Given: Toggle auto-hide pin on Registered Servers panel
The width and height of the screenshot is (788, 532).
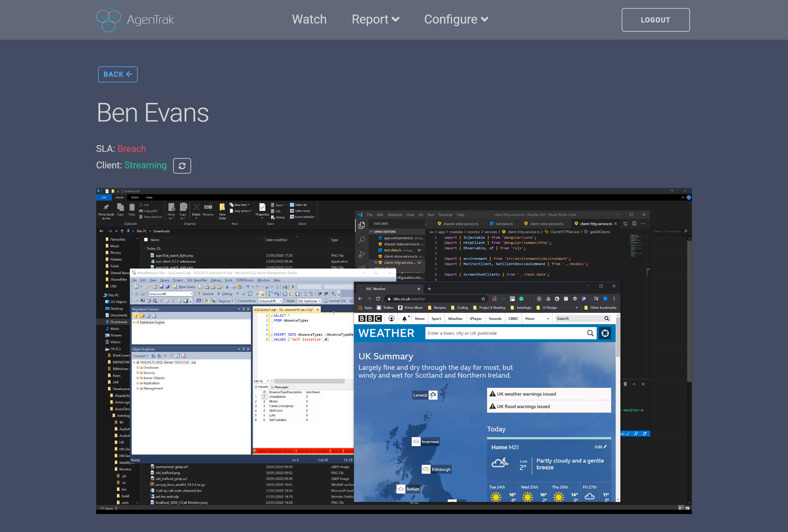Looking at the screenshot, I should [x=244, y=309].
